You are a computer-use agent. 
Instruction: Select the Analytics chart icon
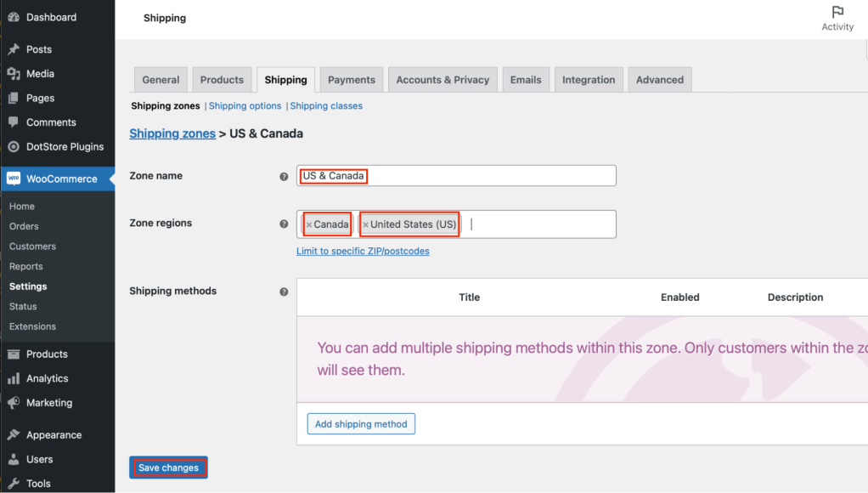(x=14, y=377)
